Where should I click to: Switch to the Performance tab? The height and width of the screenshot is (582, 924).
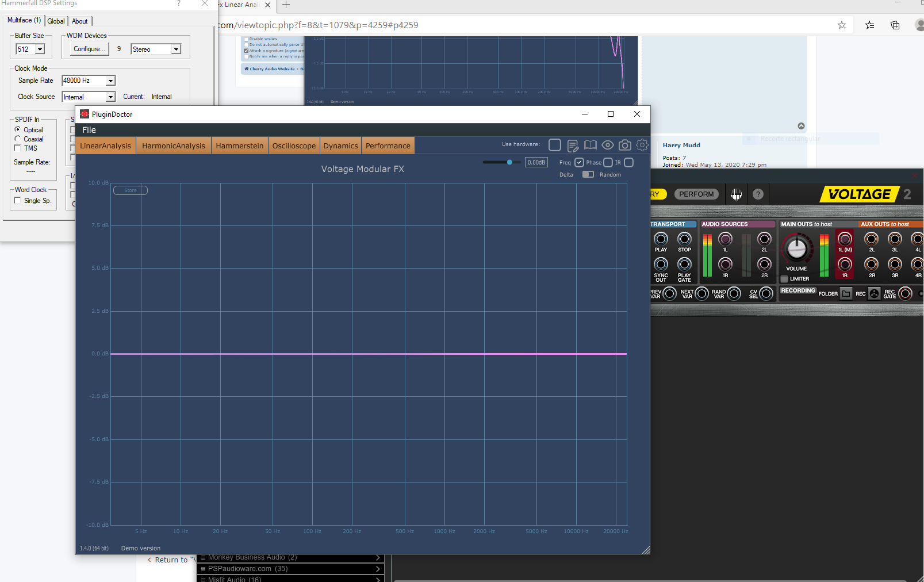388,145
